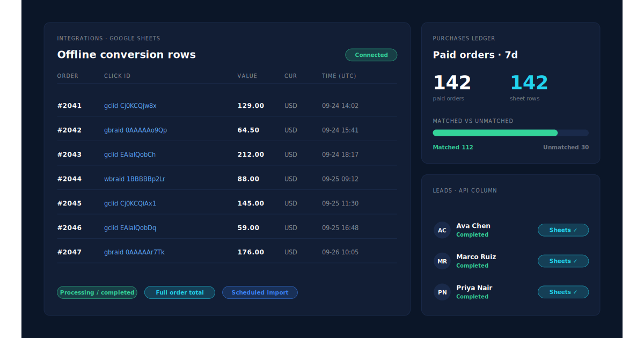
Task: Click Sheets ✓ button for Marco Ruiz
Action: pos(563,261)
